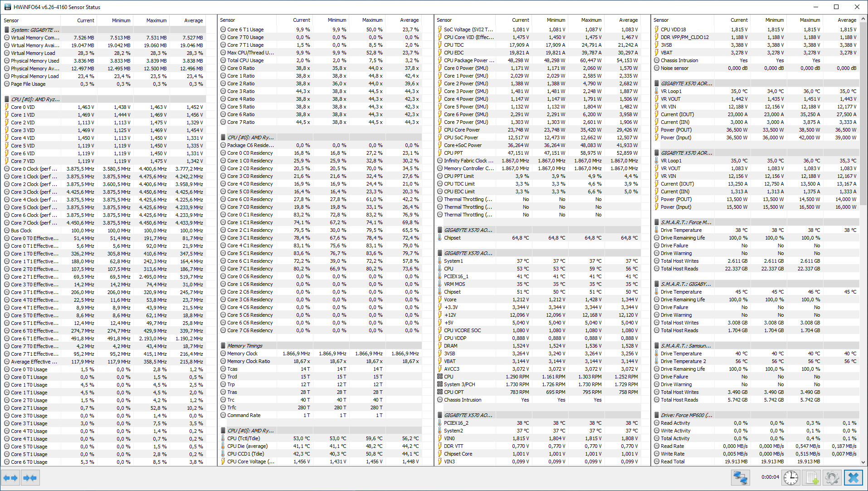Select the Drive Temperature 2 row
This screenshot has width=868, height=491.
[756, 361]
